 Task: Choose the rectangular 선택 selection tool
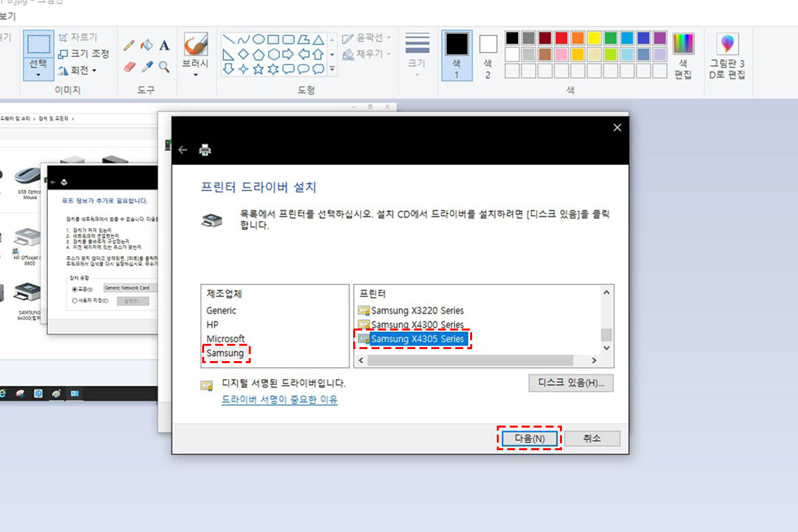pyautogui.click(x=39, y=43)
